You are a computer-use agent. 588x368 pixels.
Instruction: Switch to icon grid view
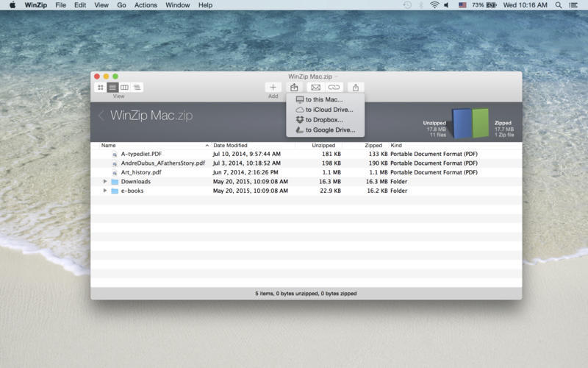(101, 88)
